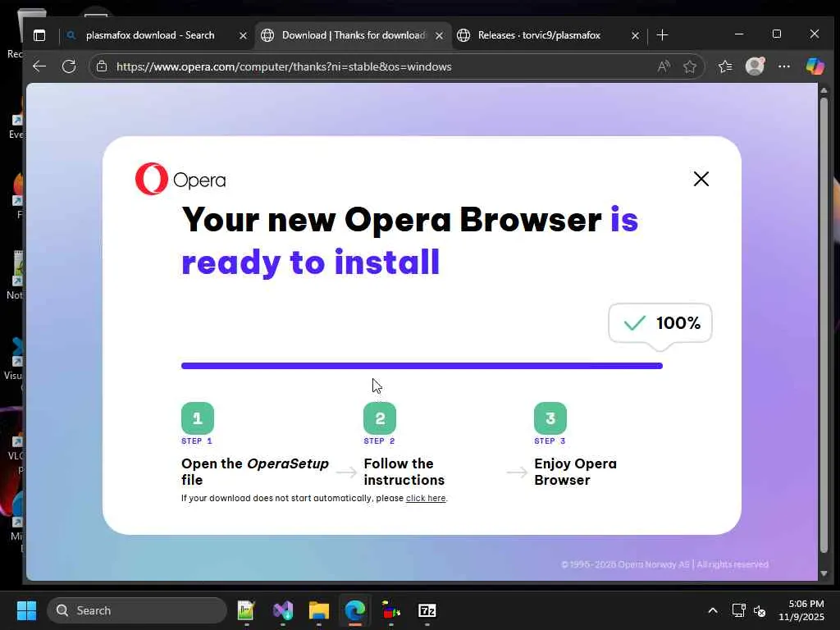Open File Explorer from the taskbar
The width and height of the screenshot is (840, 630).
[319, 610]
